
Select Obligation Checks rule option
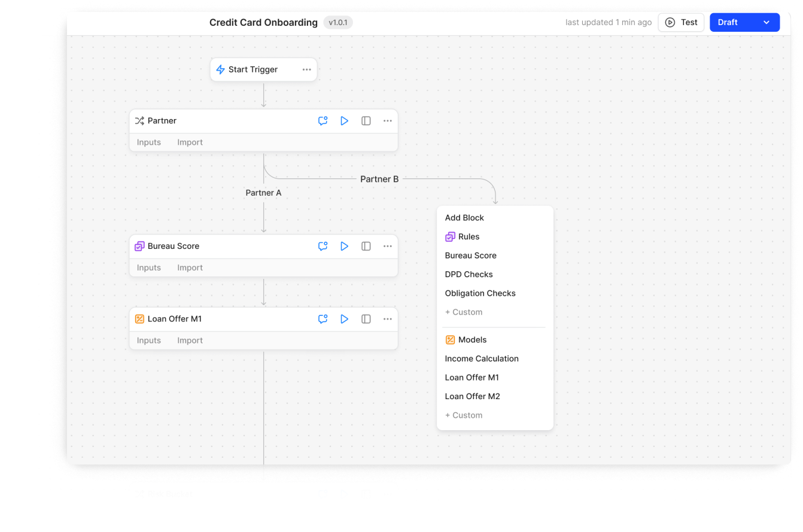480,293
